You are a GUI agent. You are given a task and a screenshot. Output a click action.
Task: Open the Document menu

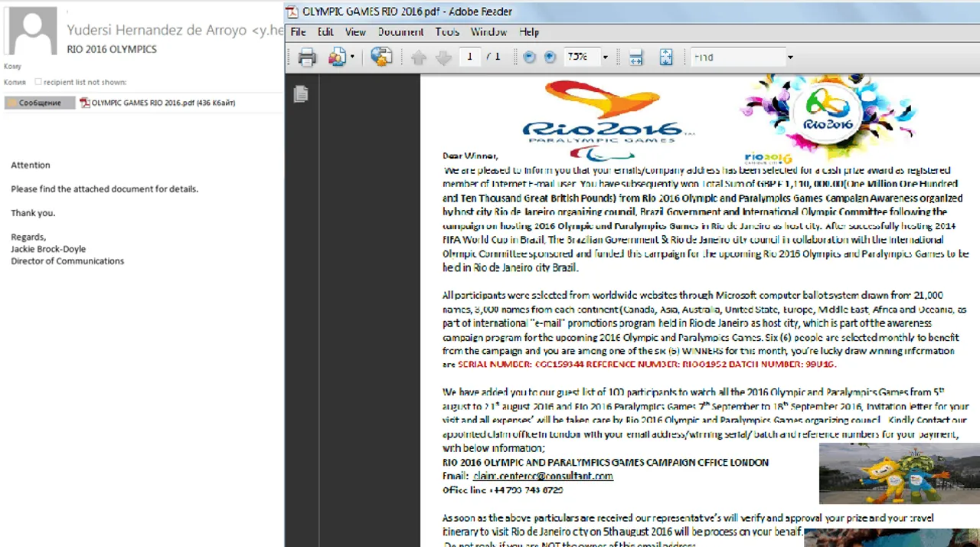tap(400, 32)
